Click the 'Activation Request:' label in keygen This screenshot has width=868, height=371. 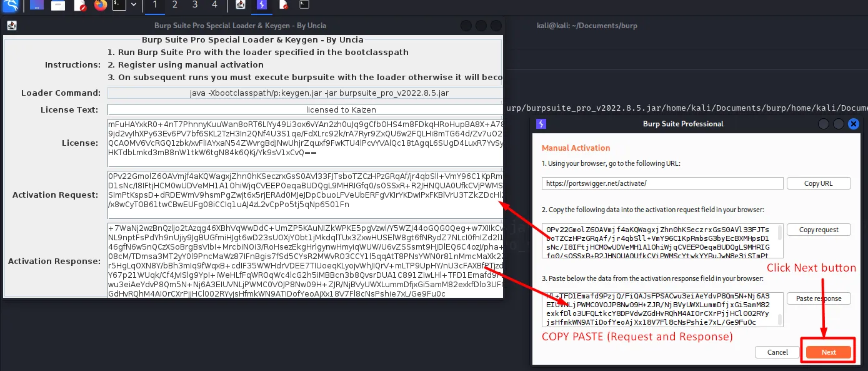(56, 195)
